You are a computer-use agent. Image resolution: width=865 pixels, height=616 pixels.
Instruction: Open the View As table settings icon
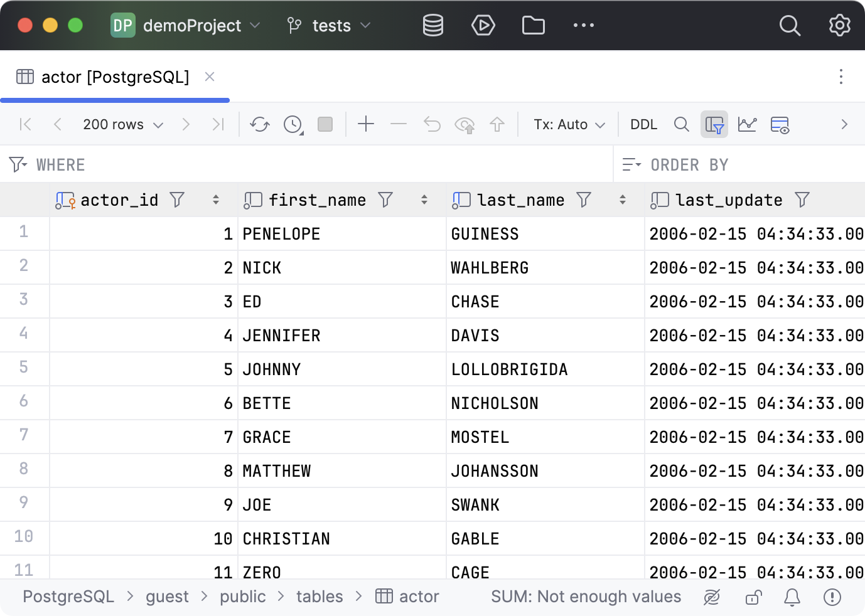(780, 124)
